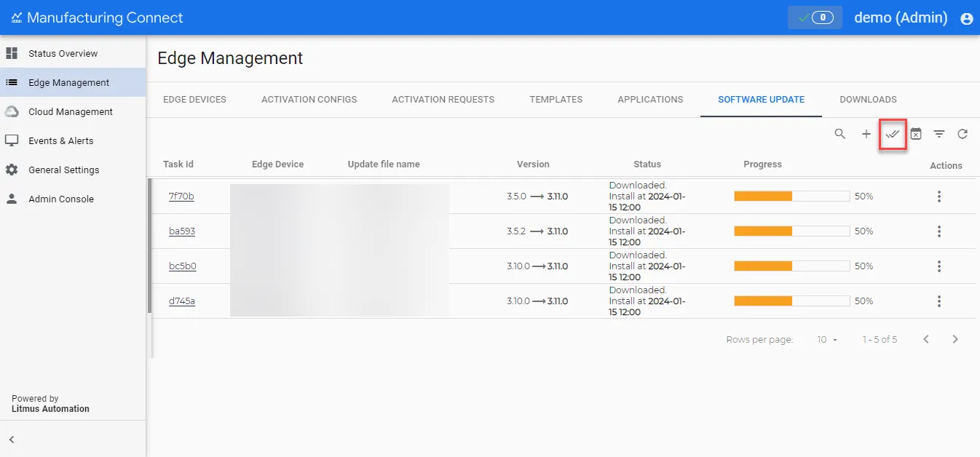Collapse the left sidebar with chevron
The image size is (980, 457).
[12, 440]
